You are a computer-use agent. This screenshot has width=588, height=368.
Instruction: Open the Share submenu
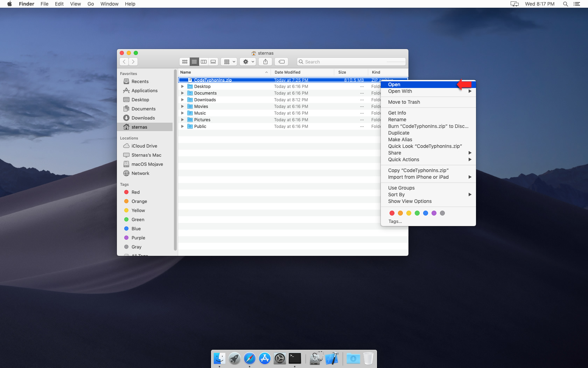pos(428,153)
